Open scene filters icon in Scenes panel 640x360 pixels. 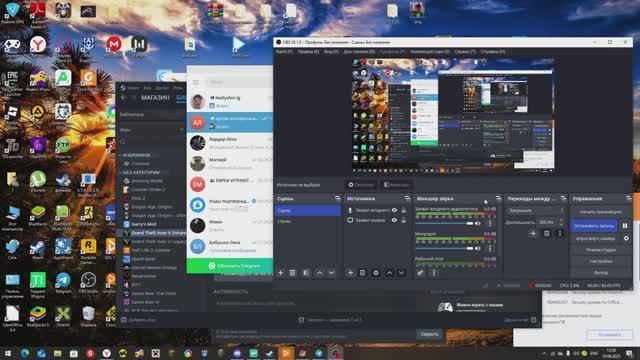click(306, 273)
